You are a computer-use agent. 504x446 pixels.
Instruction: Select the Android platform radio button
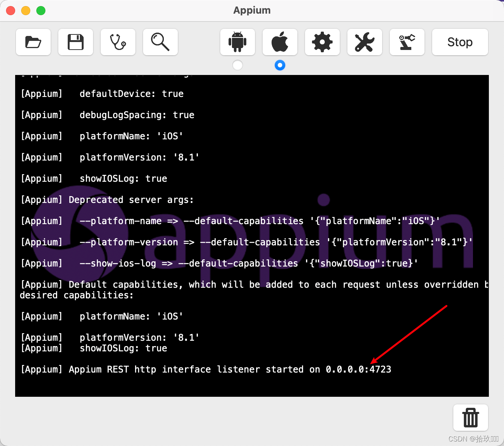(x=237, y=65)
